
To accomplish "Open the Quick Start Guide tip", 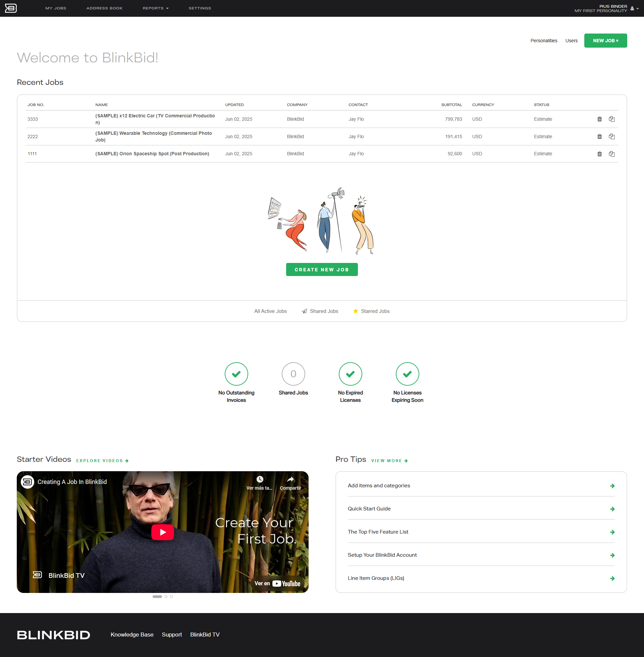I will [x=369, y=509].
